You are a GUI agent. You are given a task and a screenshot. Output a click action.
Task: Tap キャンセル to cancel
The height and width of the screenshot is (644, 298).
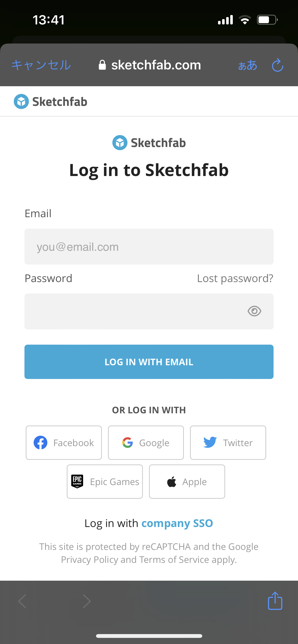41,65
